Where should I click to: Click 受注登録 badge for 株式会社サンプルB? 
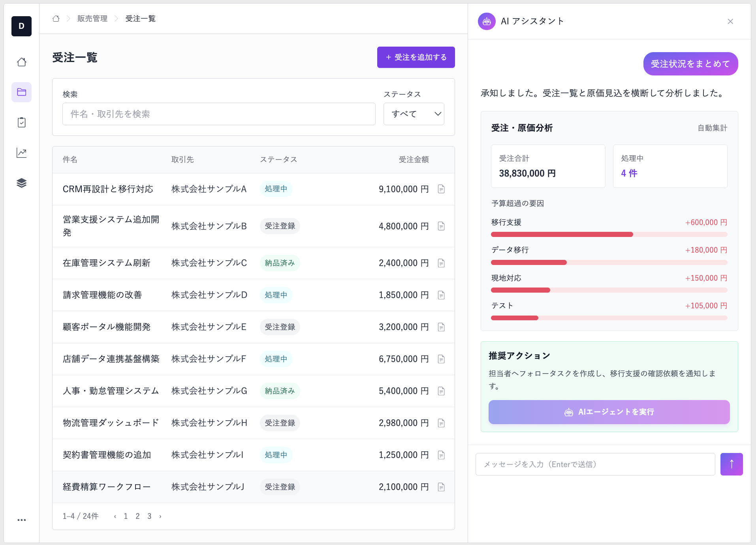280,226
